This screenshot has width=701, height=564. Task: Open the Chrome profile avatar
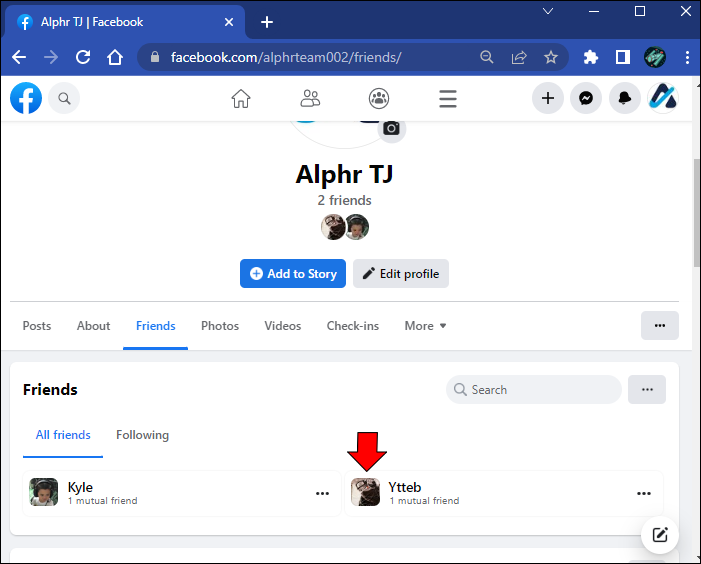[655, 57]
